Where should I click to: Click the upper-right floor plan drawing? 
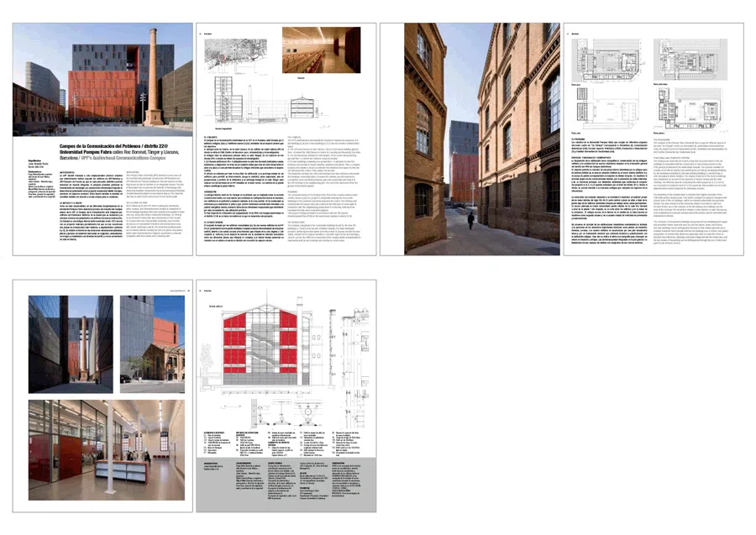pos(690,60)
